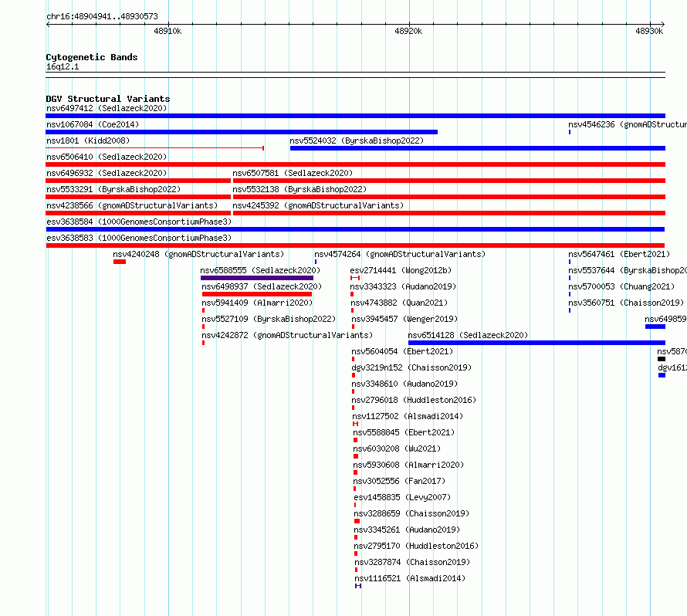Image resolution: width=687 pixels, height=616 pixels.
Task: Click the purple marker under nsv1116521
Action: (x=358, y=586)
